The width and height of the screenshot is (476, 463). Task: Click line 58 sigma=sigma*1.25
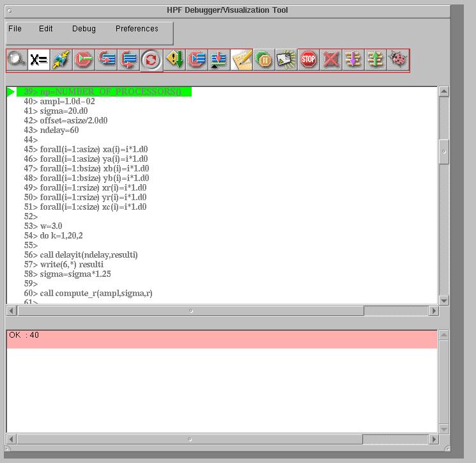pyautogui.click(x=67, y=274)
